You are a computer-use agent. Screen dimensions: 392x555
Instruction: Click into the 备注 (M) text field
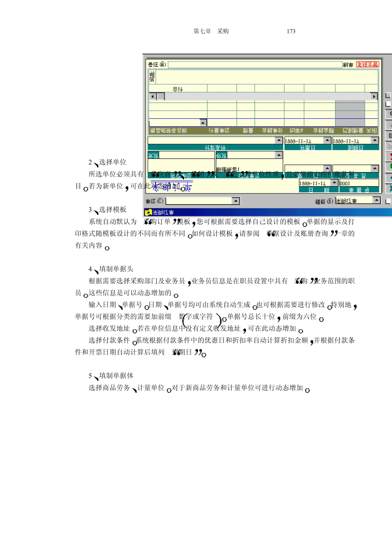[x=255, y=65]
